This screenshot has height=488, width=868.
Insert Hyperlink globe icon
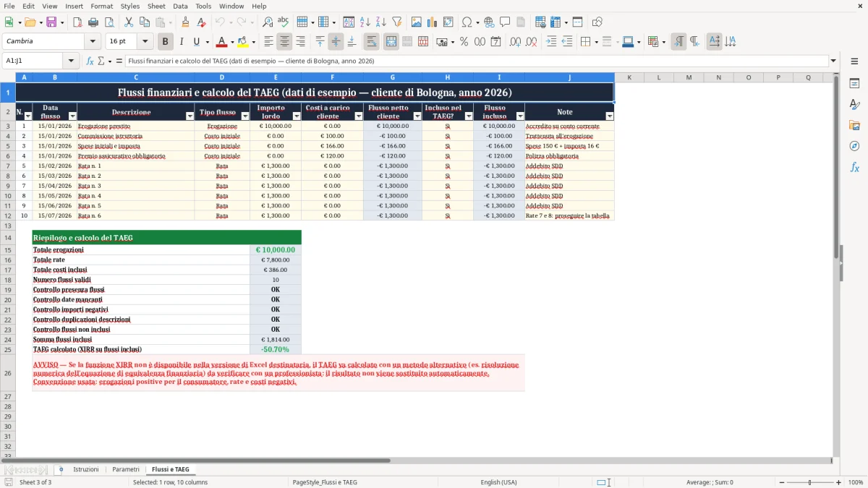click(489, 22)
